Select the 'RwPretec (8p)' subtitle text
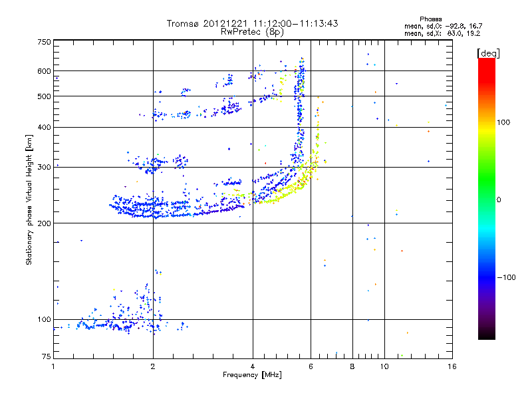Viewport: 532px width, 399px height. (x=252, y=32)
